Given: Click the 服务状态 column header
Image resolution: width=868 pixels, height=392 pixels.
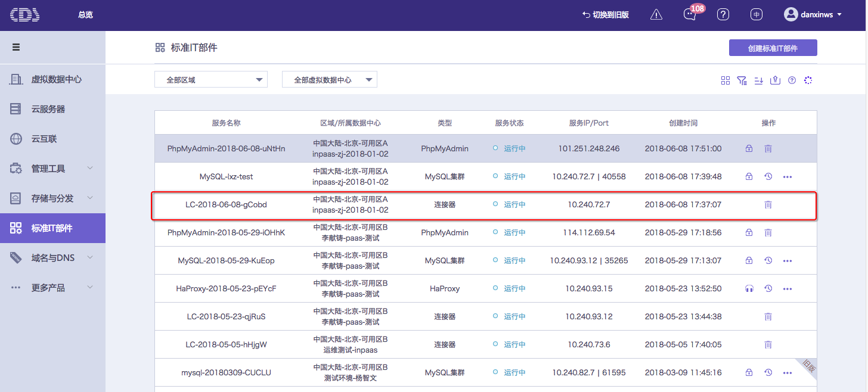Looking at the screenshot, I should pyautogui.click(x=509, y=123).
